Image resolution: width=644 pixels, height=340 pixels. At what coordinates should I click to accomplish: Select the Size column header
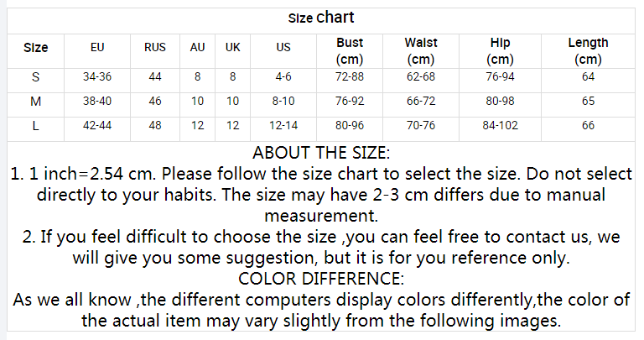[36, 48]
